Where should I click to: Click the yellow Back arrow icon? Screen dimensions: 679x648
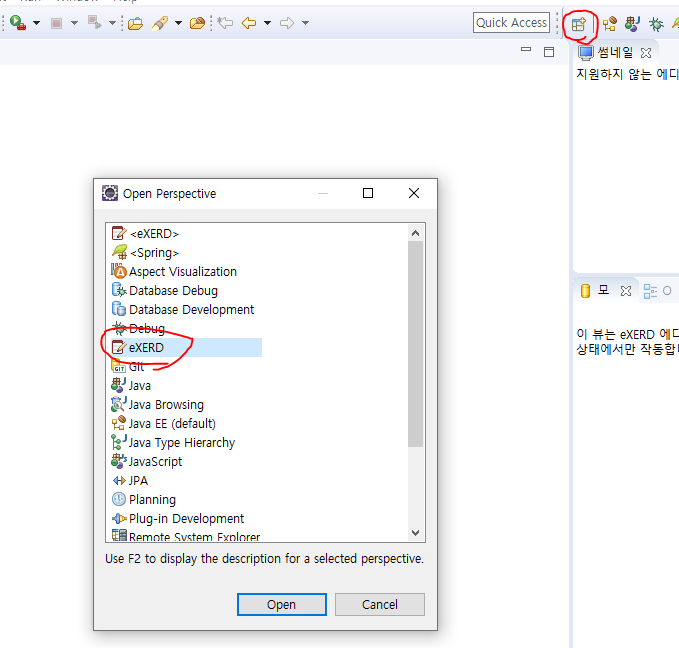[x=249, y=23]
